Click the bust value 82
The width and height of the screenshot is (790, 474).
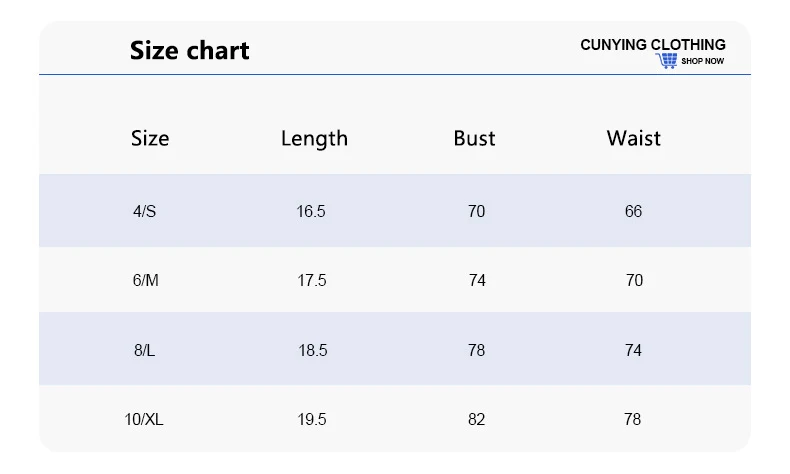[476, 420]
